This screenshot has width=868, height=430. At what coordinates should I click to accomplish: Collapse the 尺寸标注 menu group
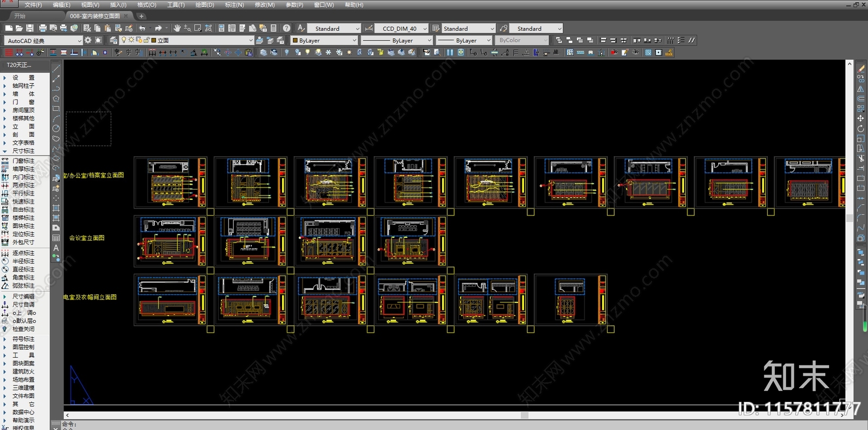click(23, 151)
